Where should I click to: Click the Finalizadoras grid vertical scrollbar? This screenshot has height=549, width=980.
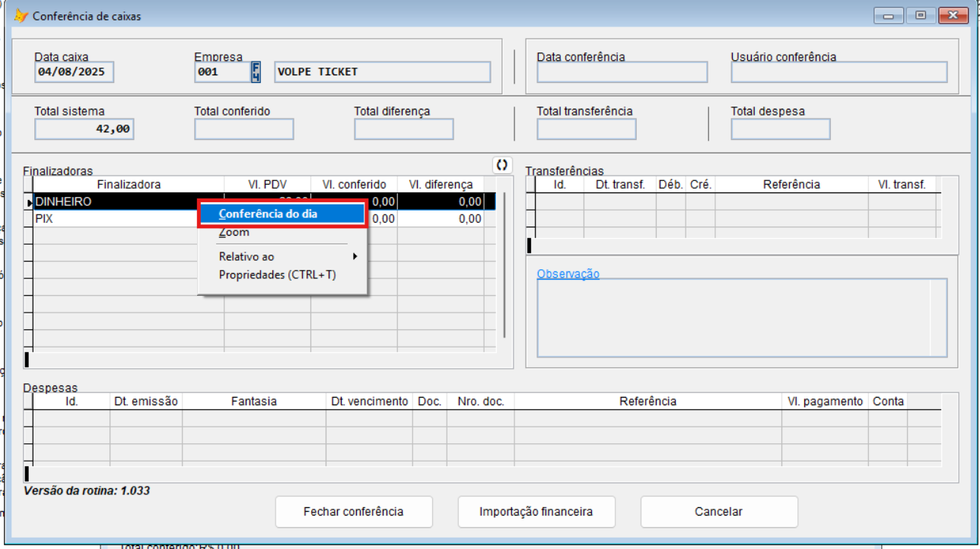click(x=504, y=266)
